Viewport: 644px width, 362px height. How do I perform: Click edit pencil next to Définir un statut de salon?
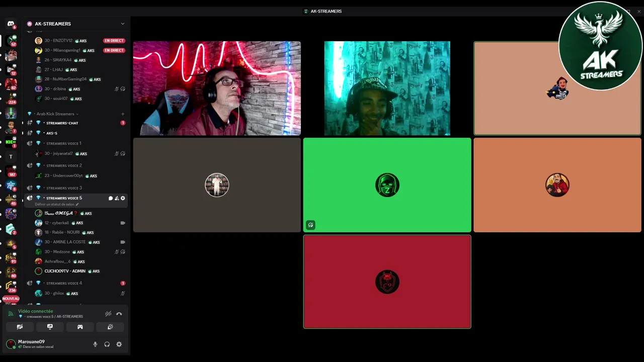tap(77, 205)
